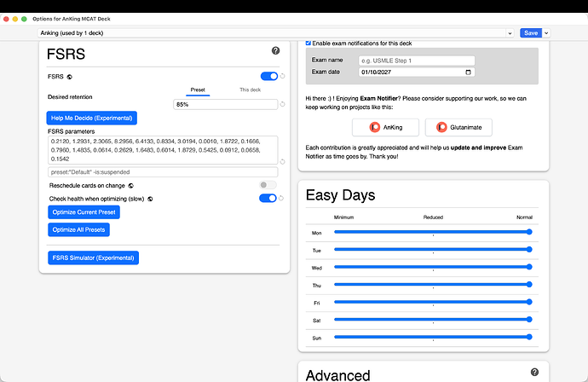588x382 pixels.
Task: Support AnKing via Patreon button
Action: pyautogui.click(x=385, y=127)
